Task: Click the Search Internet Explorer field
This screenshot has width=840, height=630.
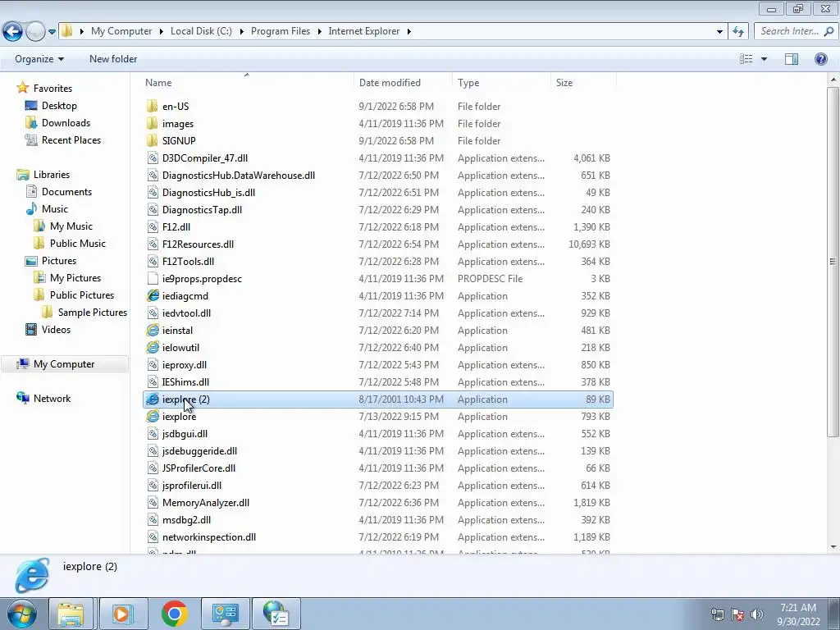Action: (x=795, y=31)
